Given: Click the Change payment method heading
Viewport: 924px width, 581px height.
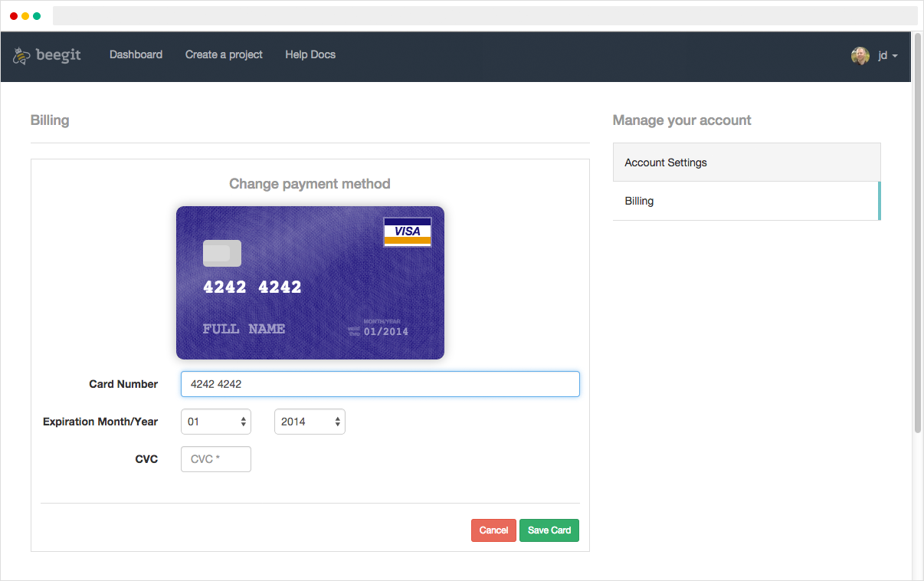Looking at the screenshot, I should [310, 184].
